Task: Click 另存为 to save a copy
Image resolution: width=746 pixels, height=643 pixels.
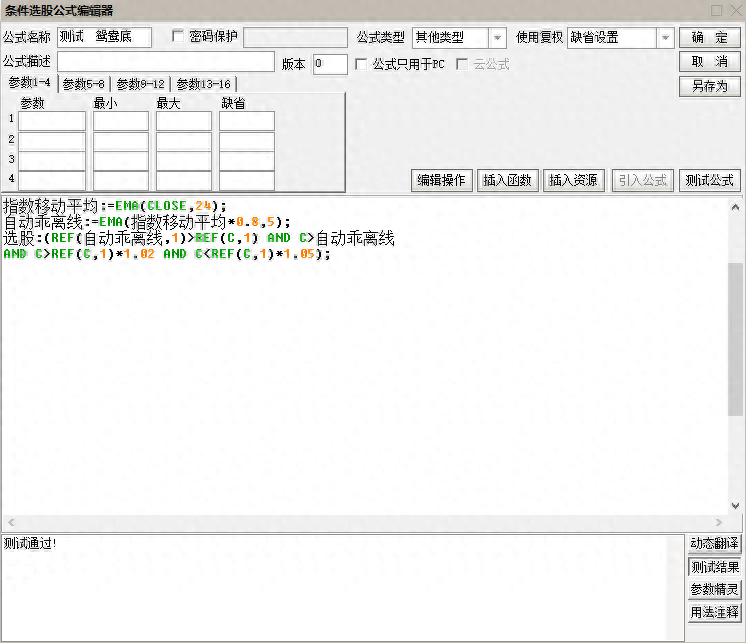Action: [709, 87]
